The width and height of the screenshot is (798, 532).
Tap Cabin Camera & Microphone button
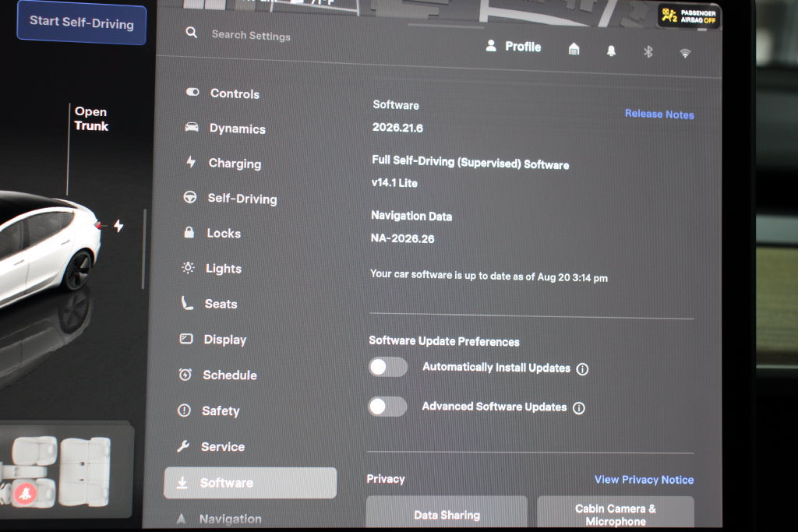coord(616,513)
